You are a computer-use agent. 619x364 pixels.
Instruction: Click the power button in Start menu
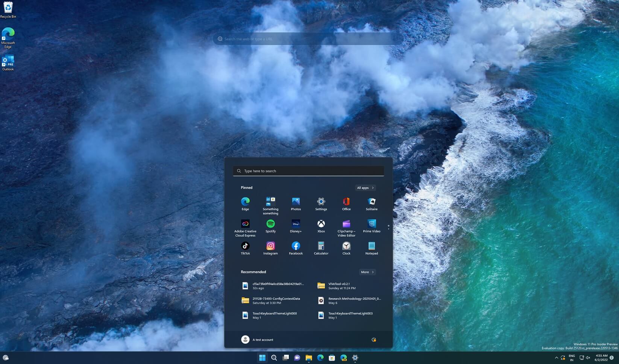[x=373, y=340]
